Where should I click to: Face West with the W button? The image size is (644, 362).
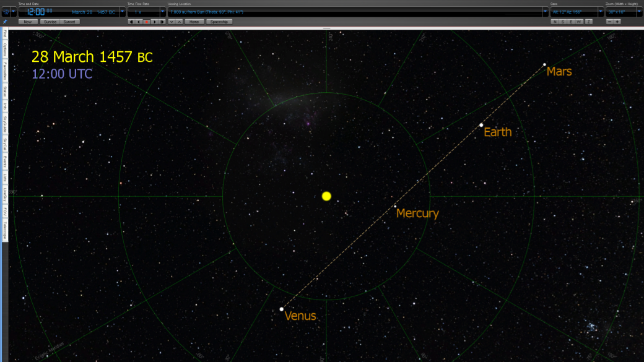tap(579, 22)
